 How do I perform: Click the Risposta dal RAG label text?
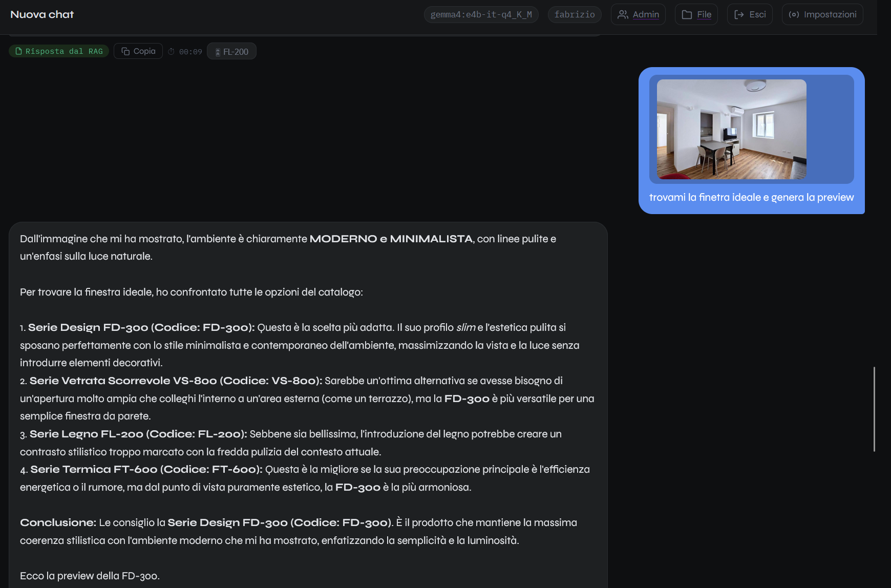64,51
